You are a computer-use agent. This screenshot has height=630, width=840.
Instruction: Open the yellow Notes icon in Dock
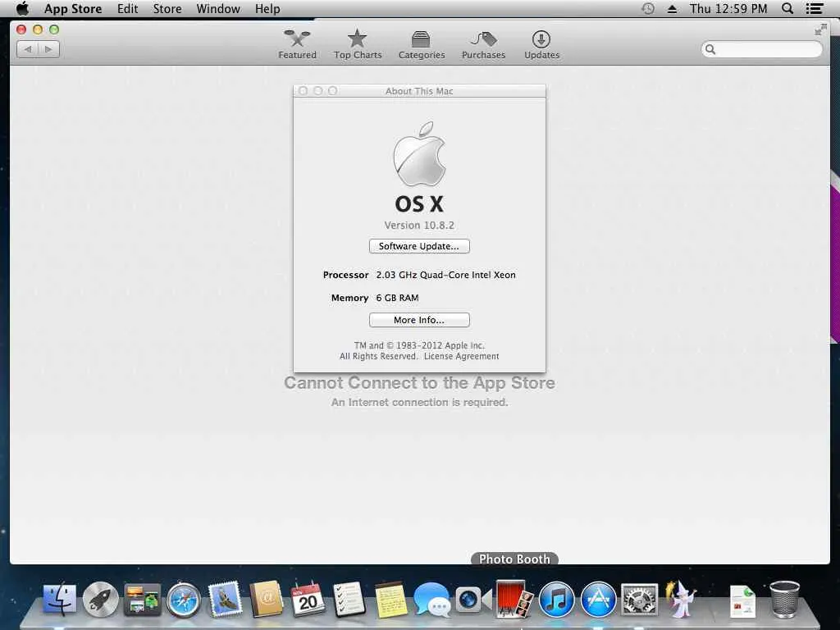click(x=390, y=600)
